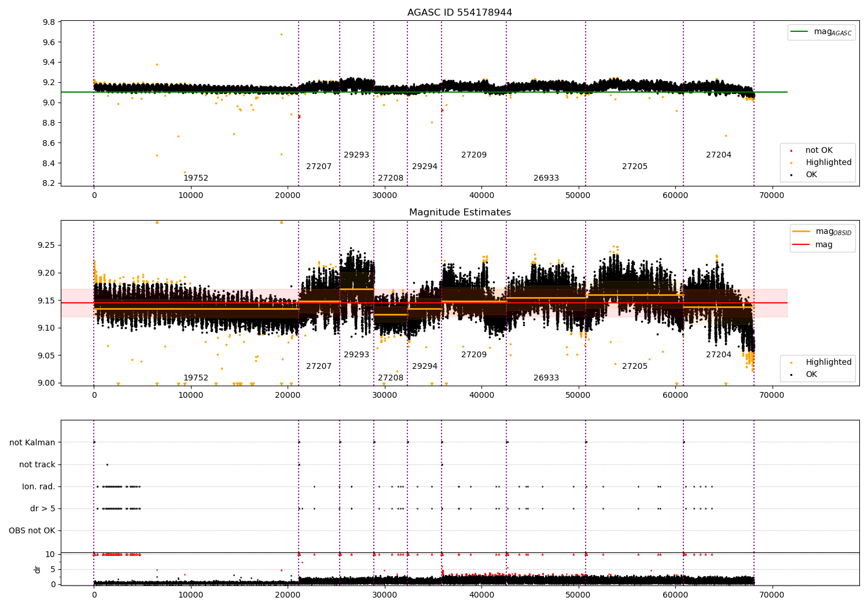
Task: Select the 'not OK' legend entry
Action: click(819, 151)
